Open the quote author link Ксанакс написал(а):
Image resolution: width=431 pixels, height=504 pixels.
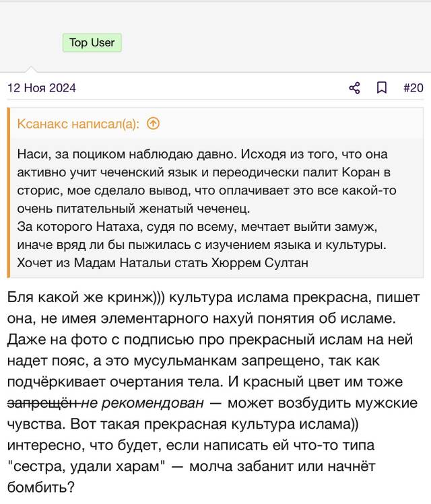(x=78, y=124)
